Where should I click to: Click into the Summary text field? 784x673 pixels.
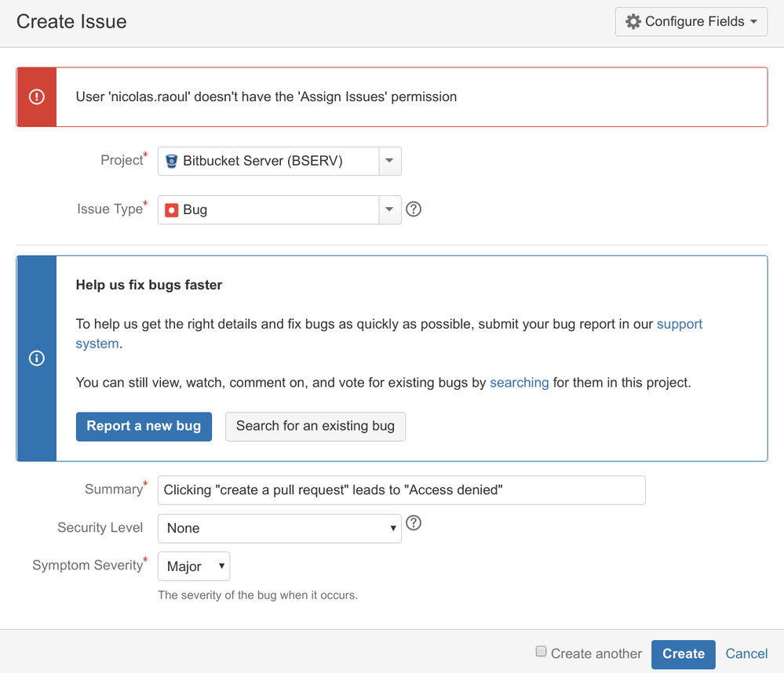coord(402,490)
